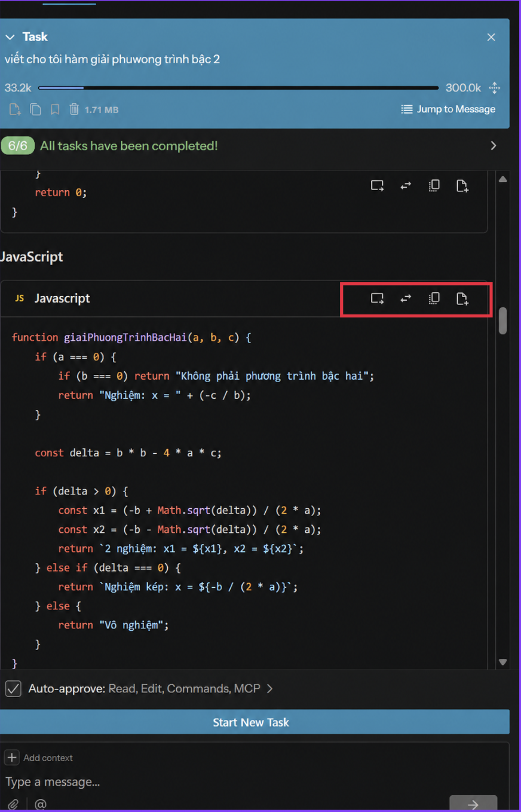Image resolution: width=521 pixels, height=812 pixels.
Task: Click the '1.71 MB' task size
Action: click(x=102, y=110)
